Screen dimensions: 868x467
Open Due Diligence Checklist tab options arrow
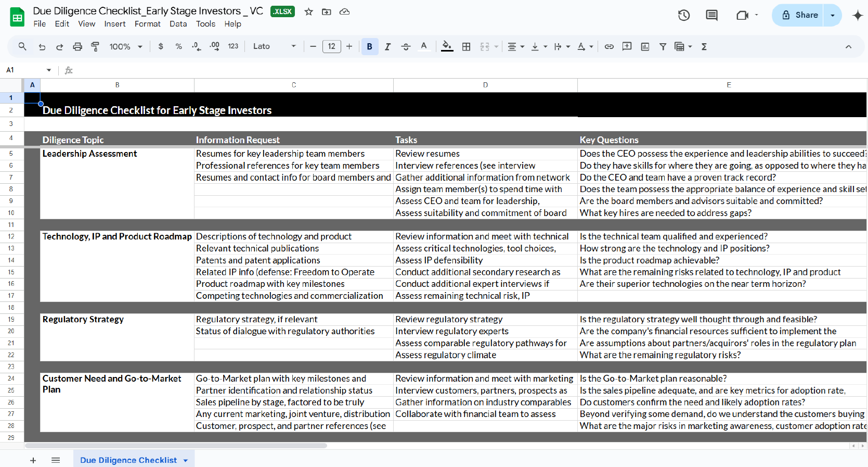[x=186, y=460]
